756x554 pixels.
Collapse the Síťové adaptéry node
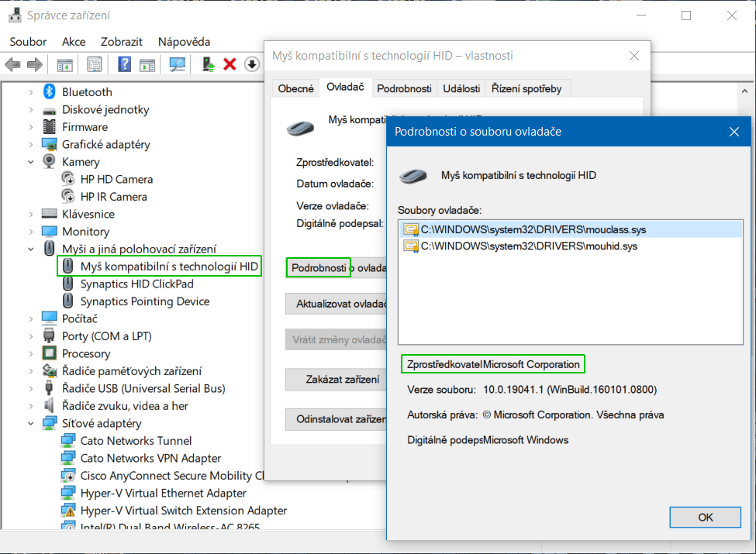tap(31, 424)
